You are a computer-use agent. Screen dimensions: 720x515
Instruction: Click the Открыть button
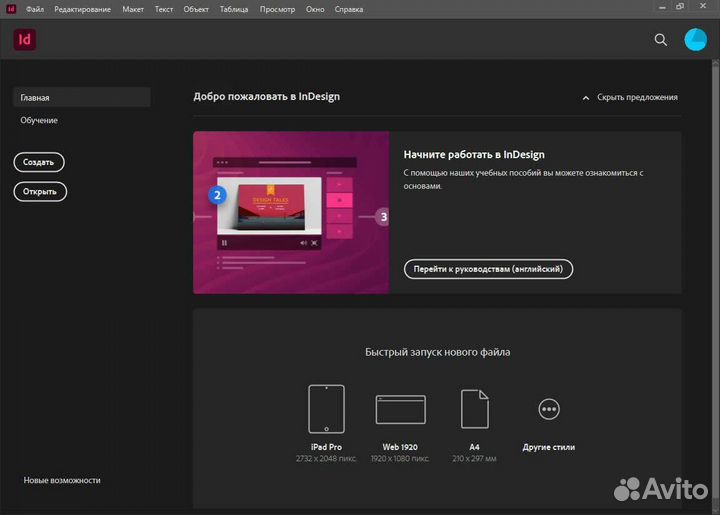click(x=40, y=191)
